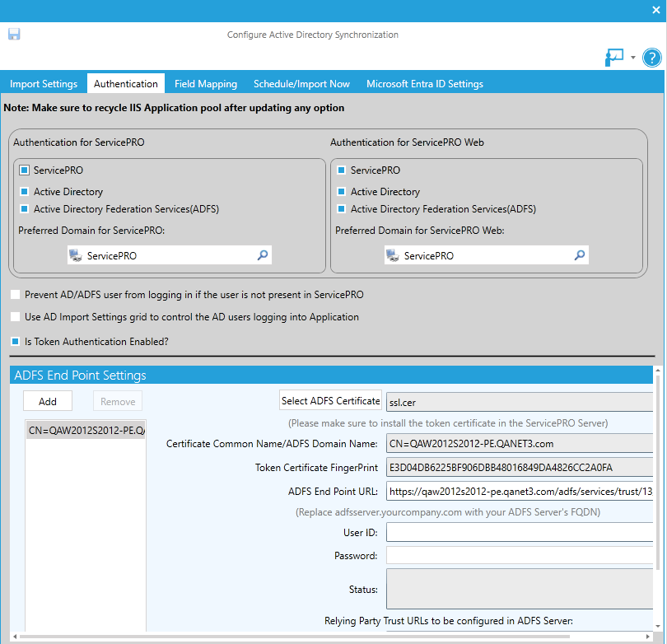Click the Preferred Domain for ServicePRO field
Viewport: 667px width, 644px height.
[x=170, y=255]
